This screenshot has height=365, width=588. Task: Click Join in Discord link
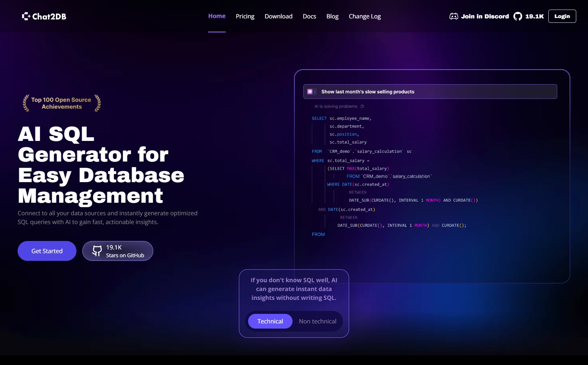(479, 16)
